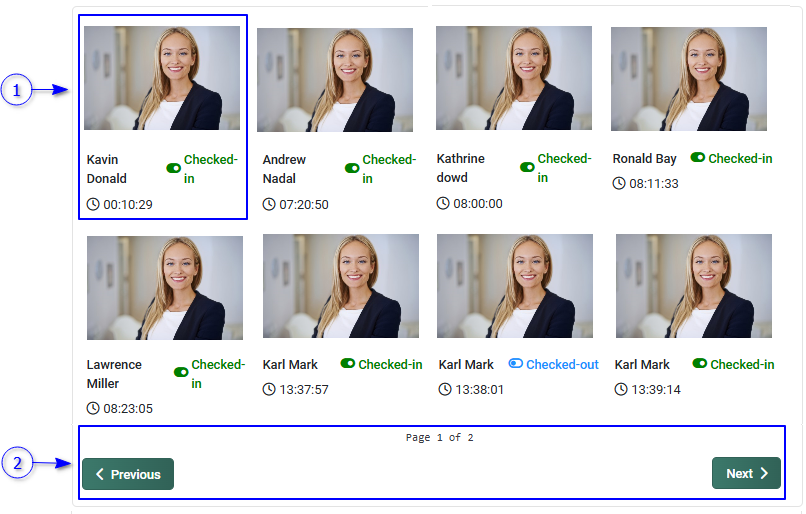Click the numbered callout circle 1
The image size is (806, 514).
click(x=15, y=91)
